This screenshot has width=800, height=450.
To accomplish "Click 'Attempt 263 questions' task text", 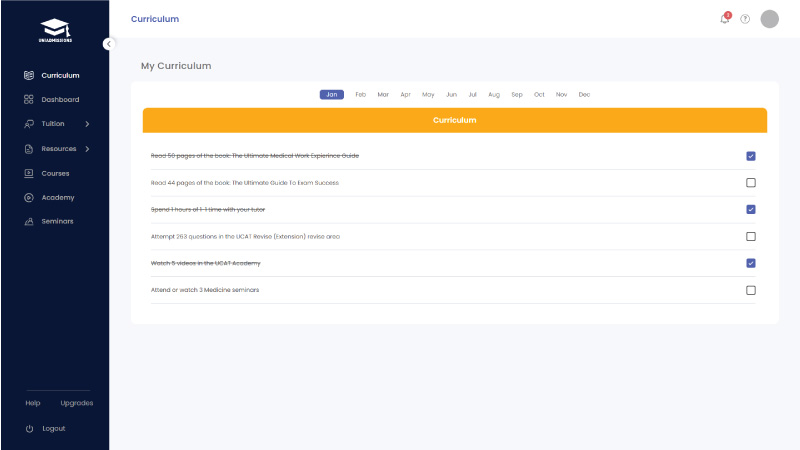I will pyautogui.click(x=245, y=236).
